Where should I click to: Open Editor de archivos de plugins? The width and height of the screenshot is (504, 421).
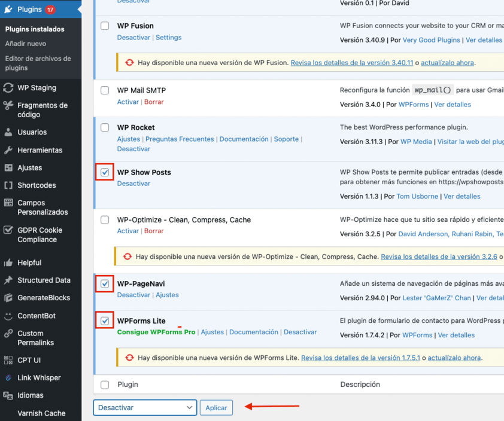[x=38, y=63]
